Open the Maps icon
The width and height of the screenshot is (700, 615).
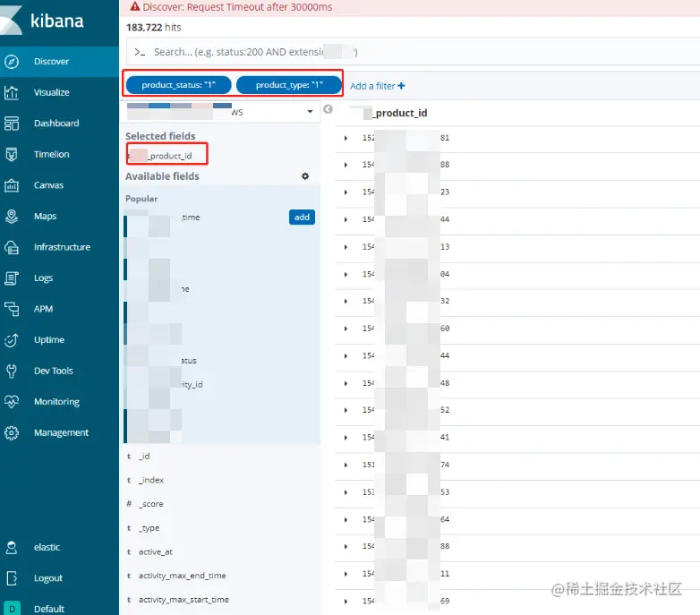(11, 216)
